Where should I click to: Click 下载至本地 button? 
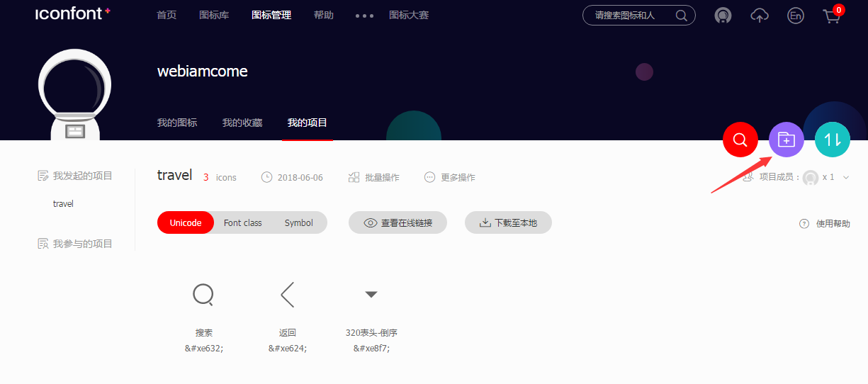pyautogui.click(x=508, y=222)
